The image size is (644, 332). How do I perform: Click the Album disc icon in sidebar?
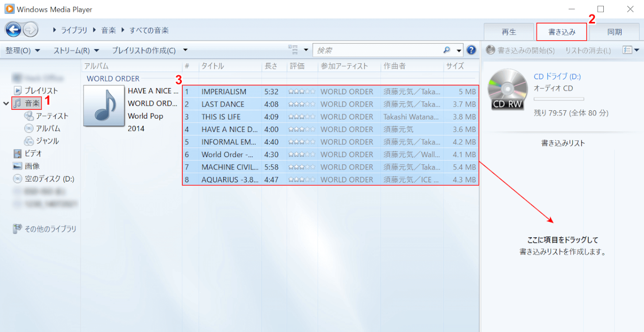pos(29,128)
